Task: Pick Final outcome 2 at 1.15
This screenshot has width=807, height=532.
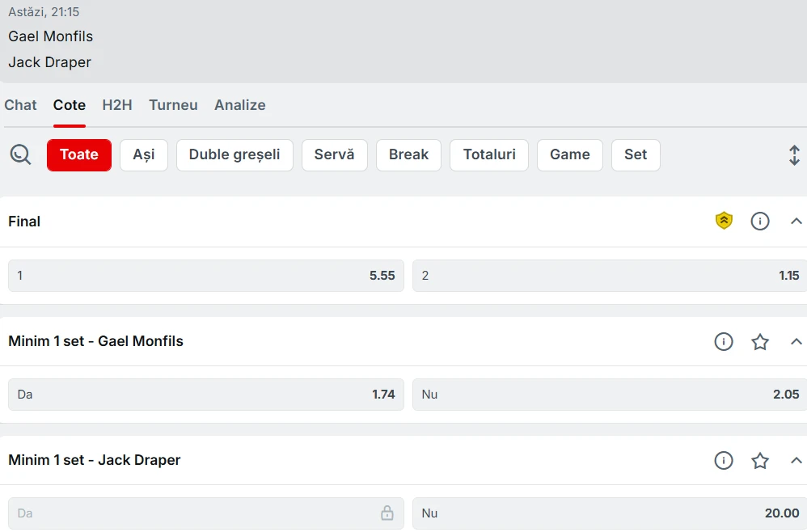Action: pos(610,276)
